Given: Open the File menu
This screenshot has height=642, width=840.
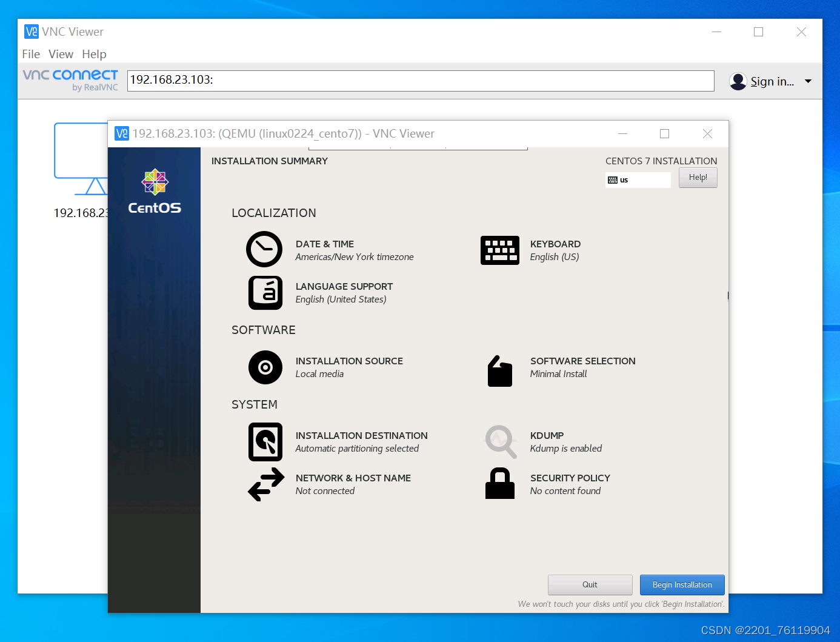Looking at the screenshot, I should pyautogui.click(x=31, y=54).
